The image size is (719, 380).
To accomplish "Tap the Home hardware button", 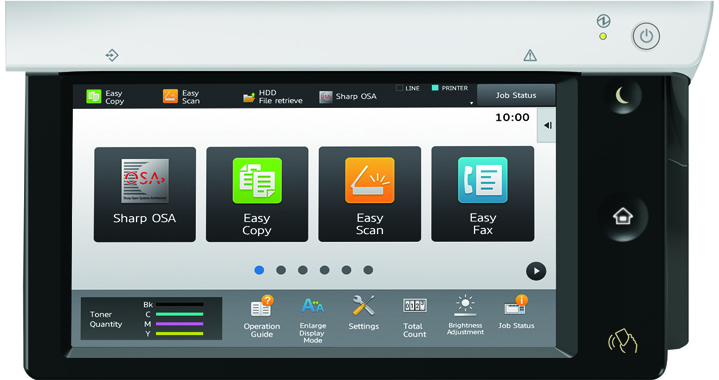I will click(623, 216).
